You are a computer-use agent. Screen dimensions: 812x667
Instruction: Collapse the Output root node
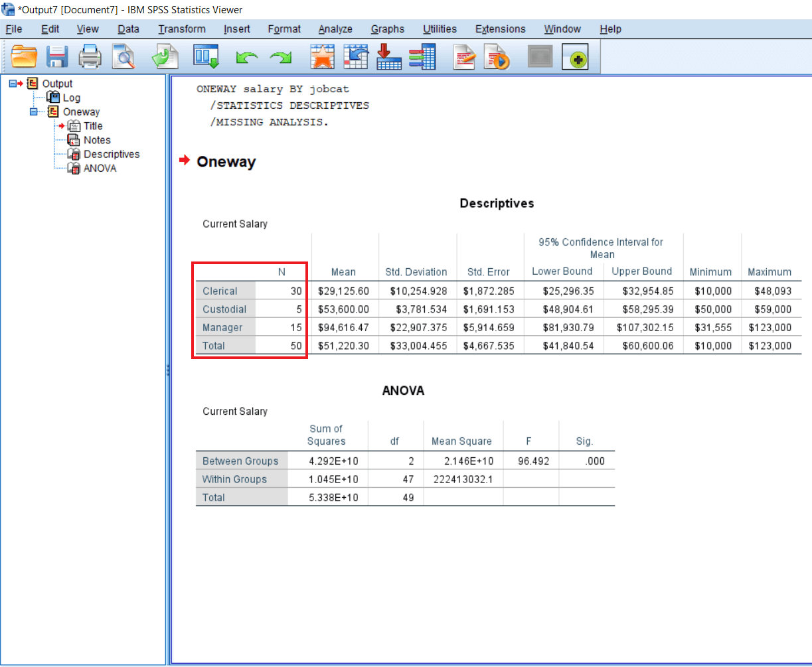click(x=13, y=84)
